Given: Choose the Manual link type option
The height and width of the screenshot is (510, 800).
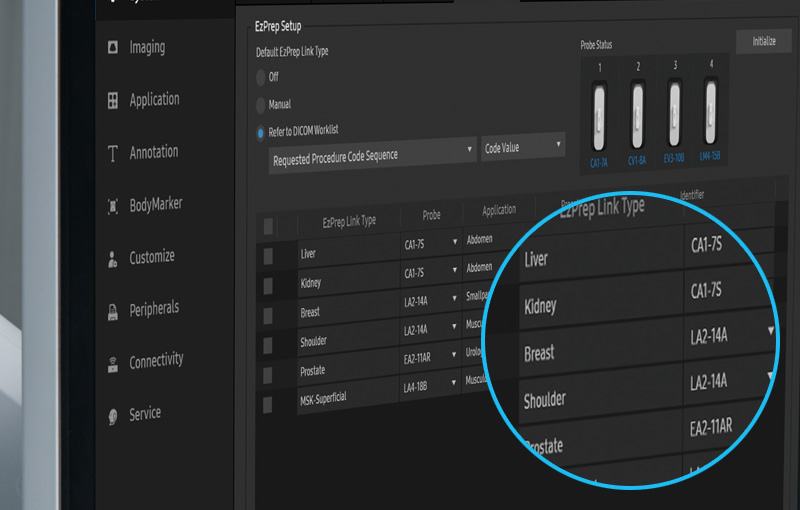Looking at the screenshot, I should 261,105.
